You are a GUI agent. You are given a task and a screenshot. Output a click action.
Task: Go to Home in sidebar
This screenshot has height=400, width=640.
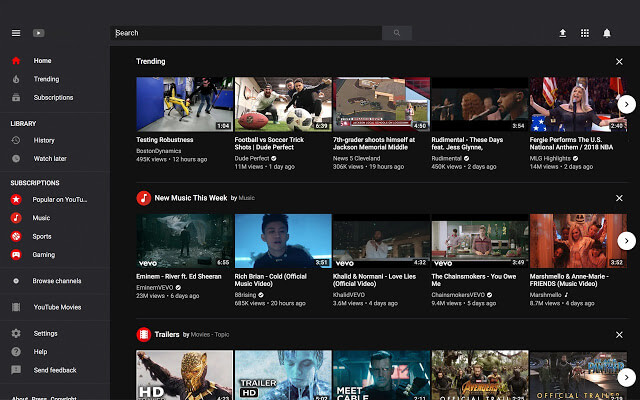coord(42,60)
